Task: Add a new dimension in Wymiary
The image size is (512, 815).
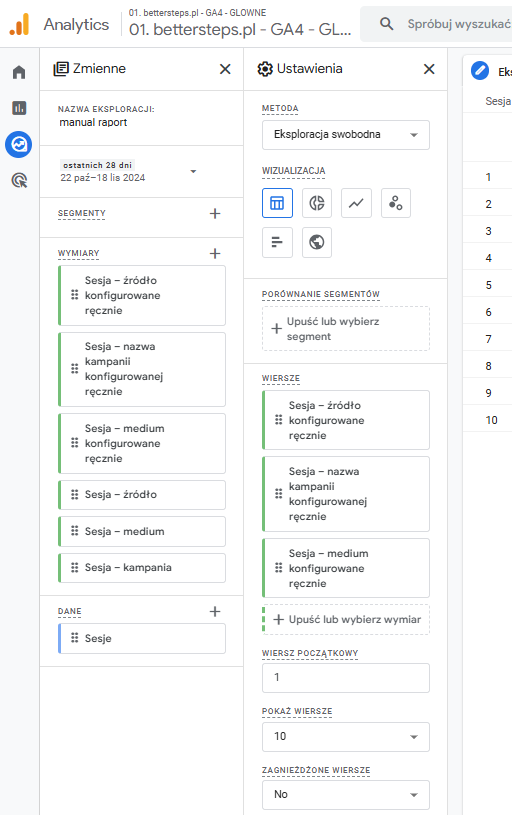Action: tap(215, 253)
